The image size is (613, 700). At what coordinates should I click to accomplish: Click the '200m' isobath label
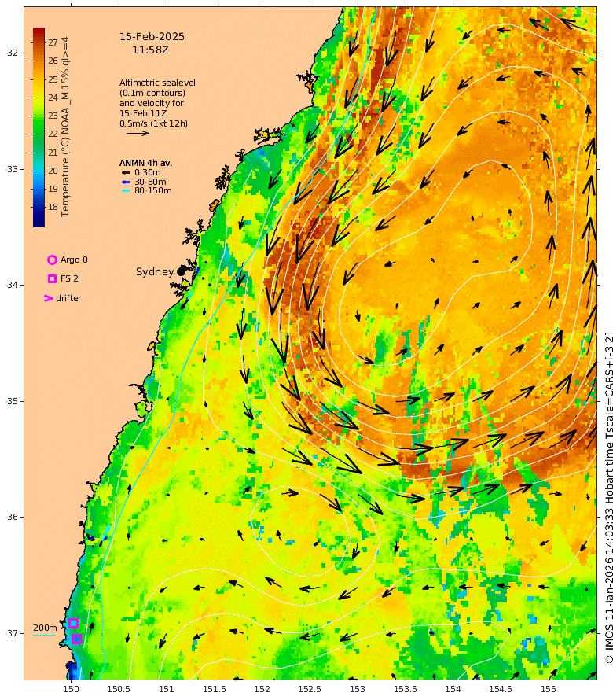coord(45,628)
